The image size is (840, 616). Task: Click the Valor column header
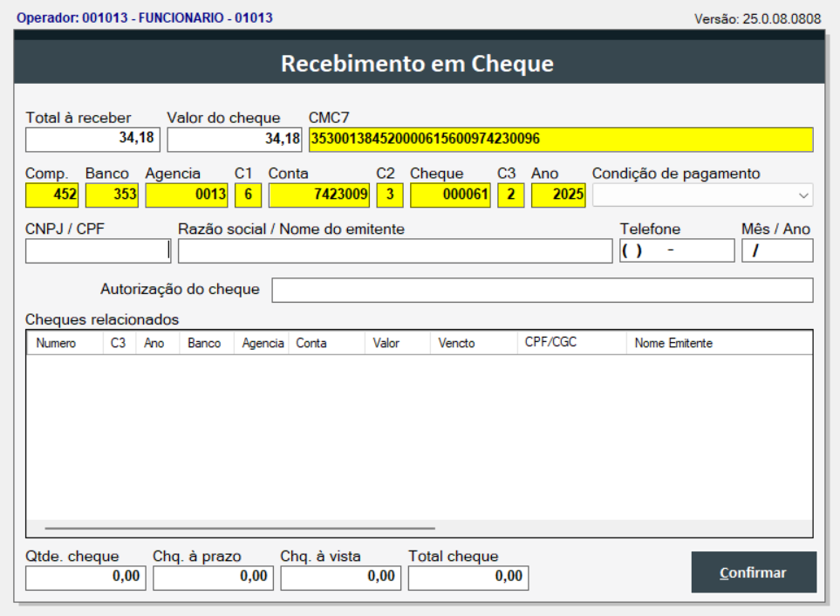click(x=398, y=343)
